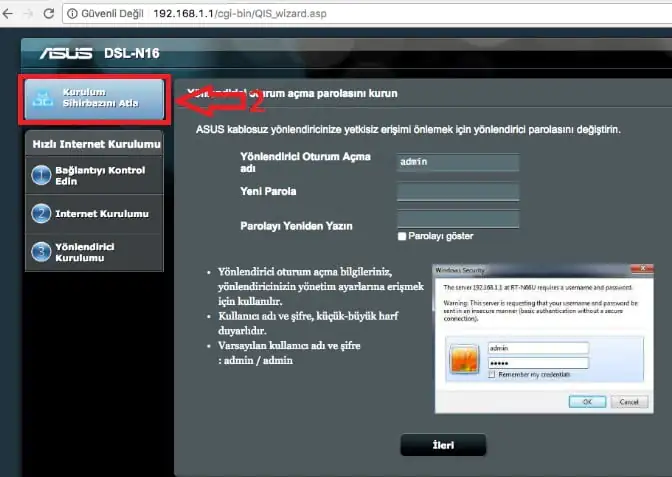Click the 'Güvenli Değil' label text
This screenshot has height=477, width=672.
[x=112, y=14]
